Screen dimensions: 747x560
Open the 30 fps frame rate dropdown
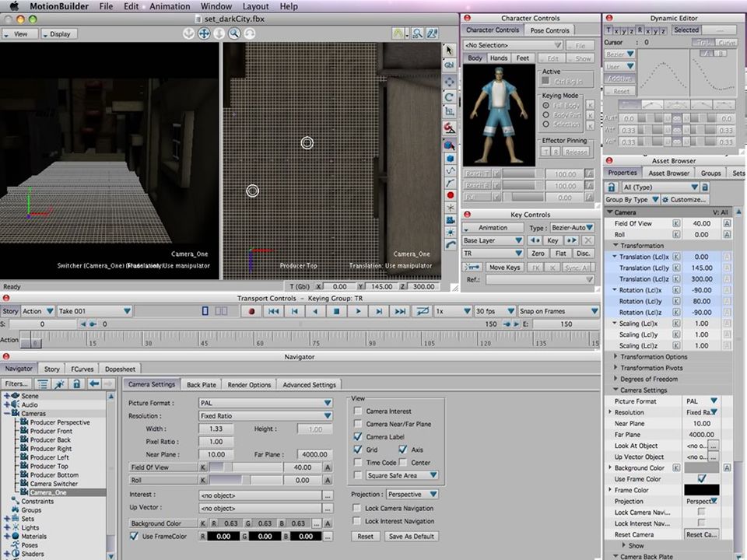click(495, 311)
